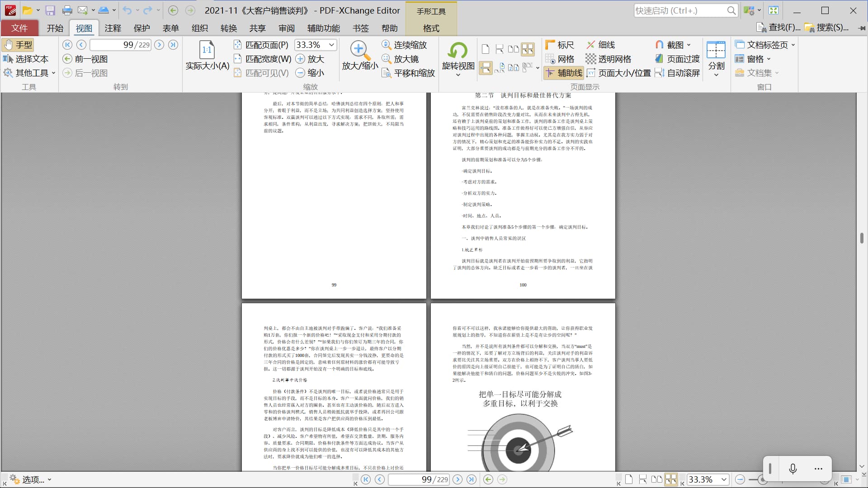This screenshot has width=868, height=488.
Task: Open the File (文件) menu
Action: tap(19, 28)
